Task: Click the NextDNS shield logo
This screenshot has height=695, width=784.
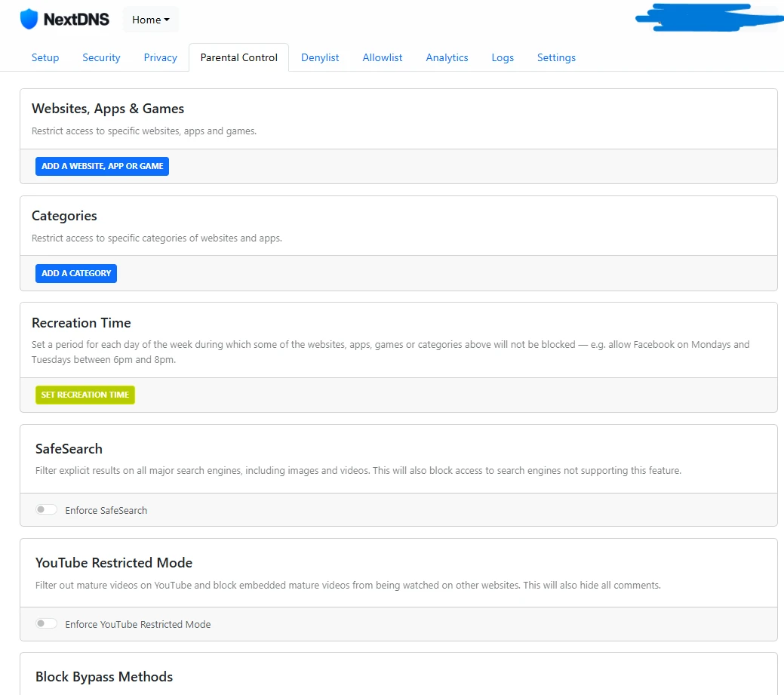Action: click(29, 18)
